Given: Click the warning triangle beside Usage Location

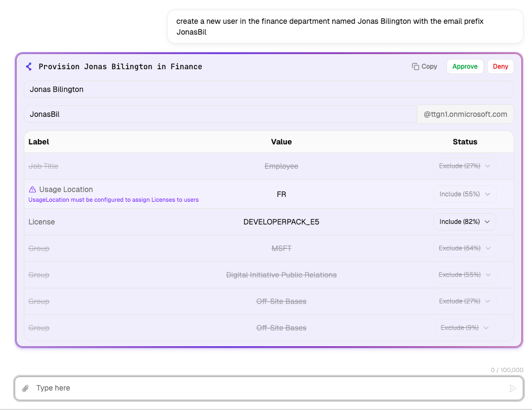Looking at the screenshot, I should point(32,189).
